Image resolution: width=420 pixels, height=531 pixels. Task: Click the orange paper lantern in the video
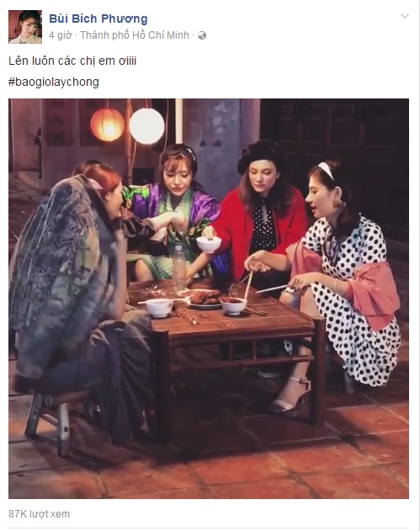(x=107, y=125)
